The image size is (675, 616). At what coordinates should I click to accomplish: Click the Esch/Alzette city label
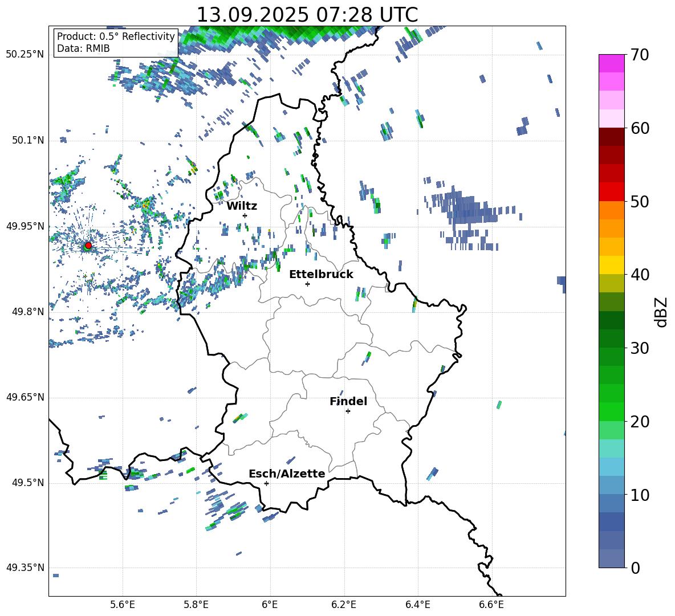pyautogui.click(x=287, y=474)
